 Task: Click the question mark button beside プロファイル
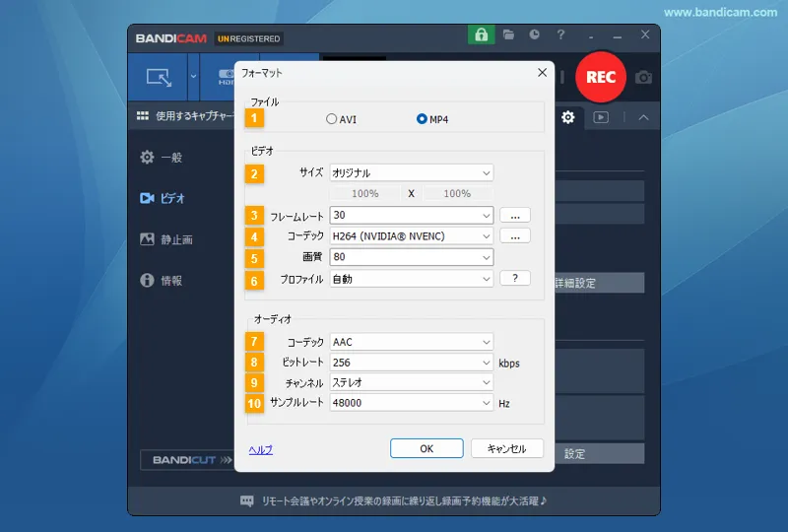coord(515,278)
